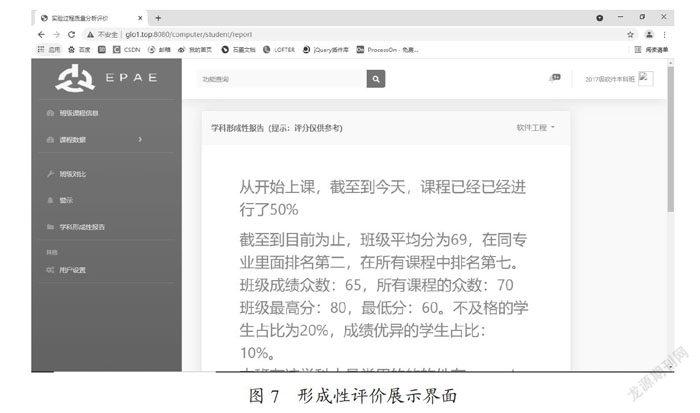Screen dimensions: 700x413
Task: Reload the page with the refresh icon
Action: [71, 34]
